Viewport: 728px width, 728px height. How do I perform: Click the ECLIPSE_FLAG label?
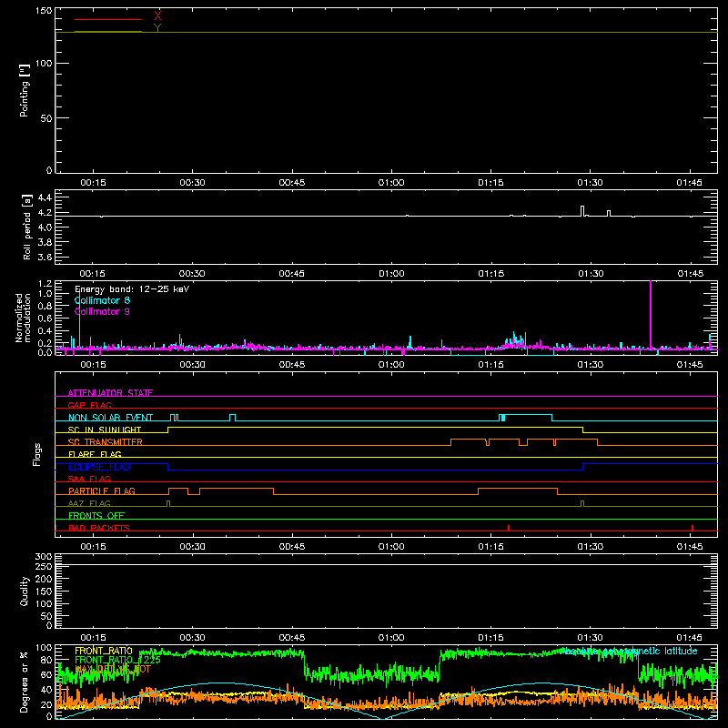point(99,467)
